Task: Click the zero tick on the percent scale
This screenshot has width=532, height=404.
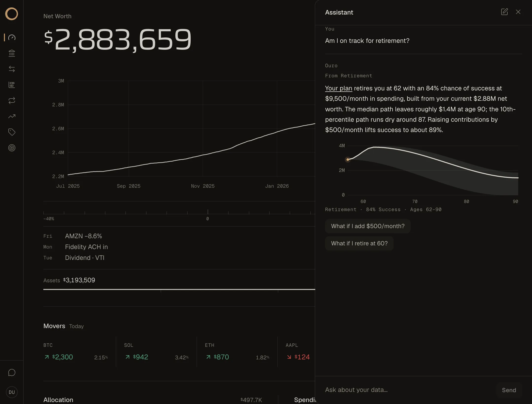Action: click(208, 212)
